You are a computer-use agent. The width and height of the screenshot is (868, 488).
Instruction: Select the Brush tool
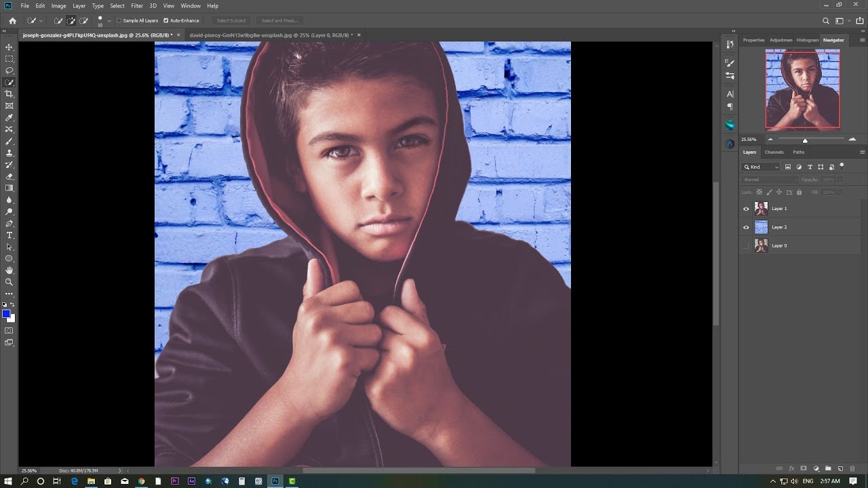(x=9, y=141)
